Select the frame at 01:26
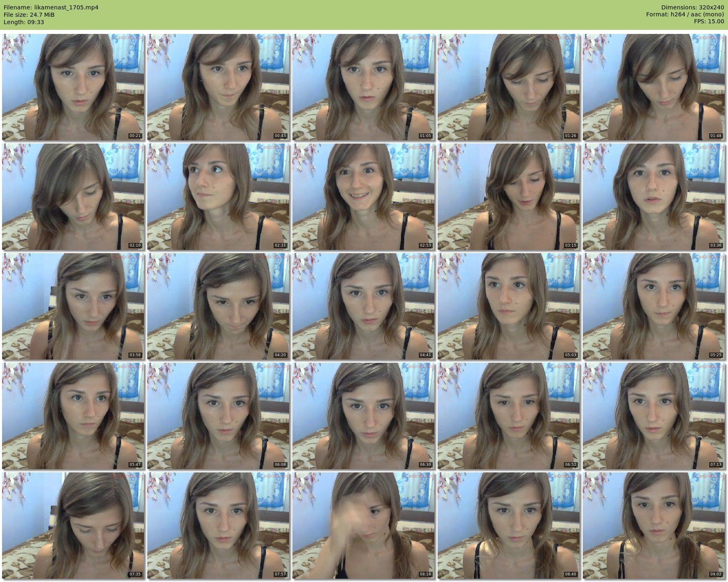The height and width of the screenshot is (582, 728). (x=508, y=87)
